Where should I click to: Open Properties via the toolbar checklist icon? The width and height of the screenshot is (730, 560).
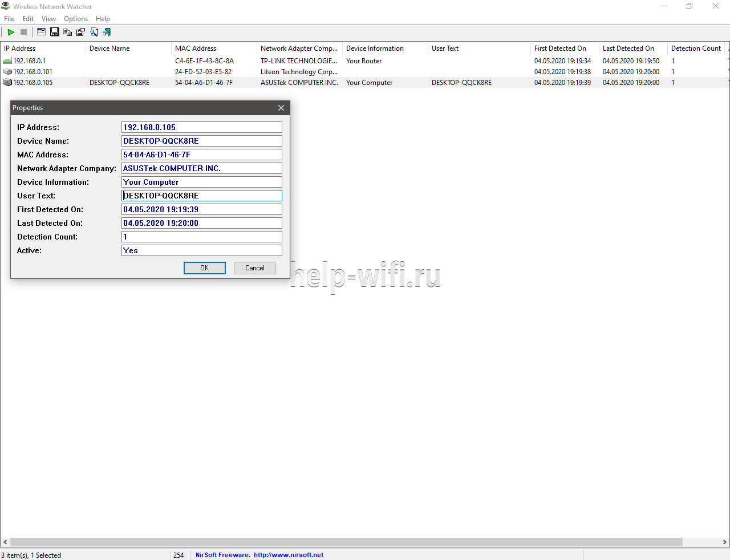[81, 32]
